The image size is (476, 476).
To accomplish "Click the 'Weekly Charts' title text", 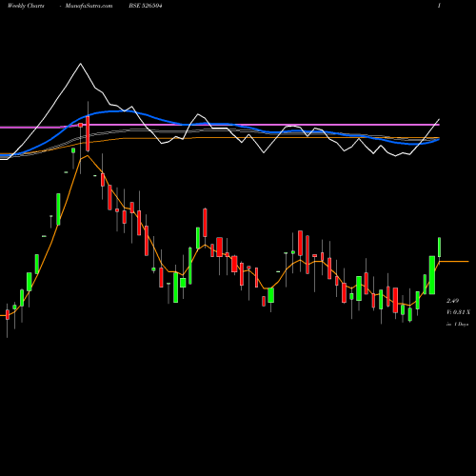I will (26, 6).
